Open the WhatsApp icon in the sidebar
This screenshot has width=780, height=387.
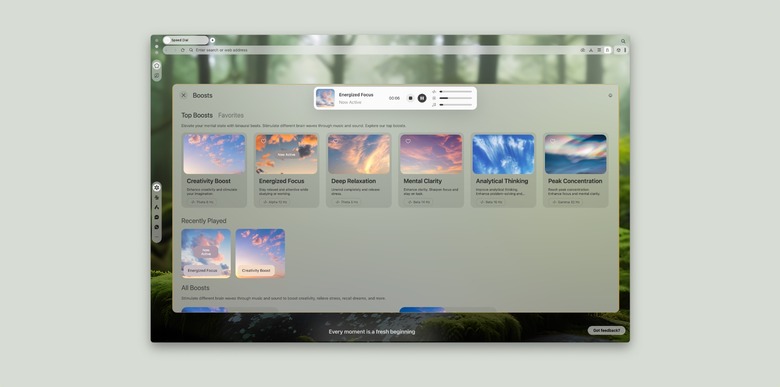pos(157,227)
